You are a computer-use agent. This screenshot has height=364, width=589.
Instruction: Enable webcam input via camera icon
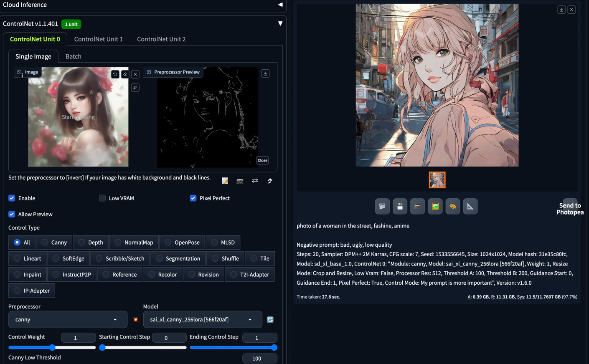pos(240,181)
